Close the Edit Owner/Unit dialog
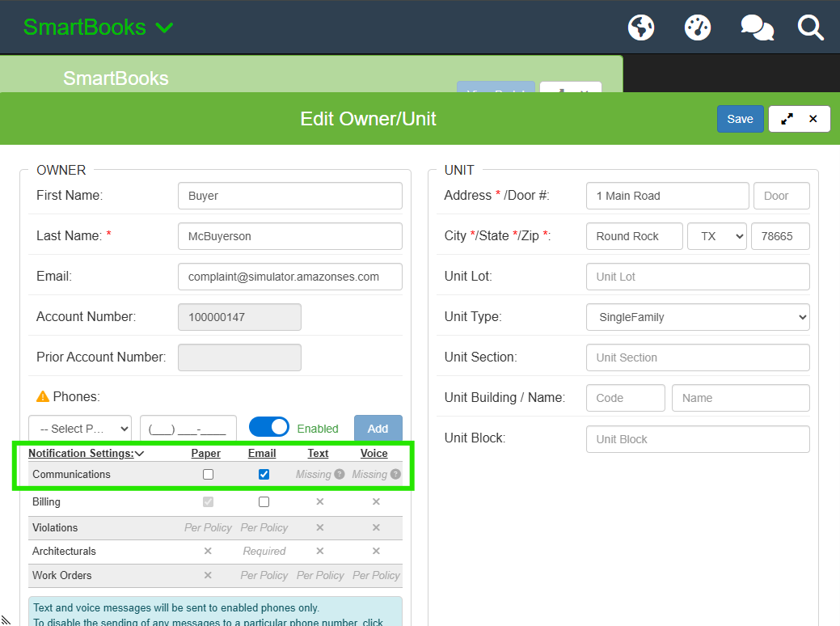This screenshot has height=626, width=840. pos(813,119)
